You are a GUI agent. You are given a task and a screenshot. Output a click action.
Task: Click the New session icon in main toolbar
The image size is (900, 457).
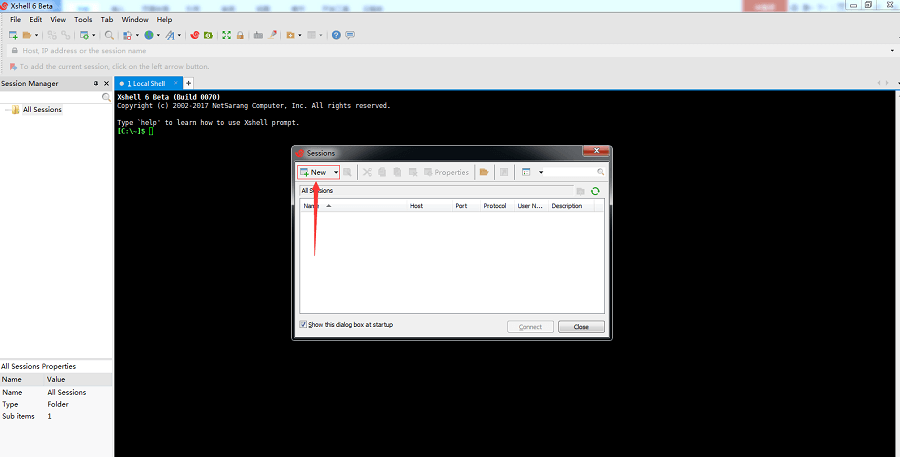(x=13, y=35)
